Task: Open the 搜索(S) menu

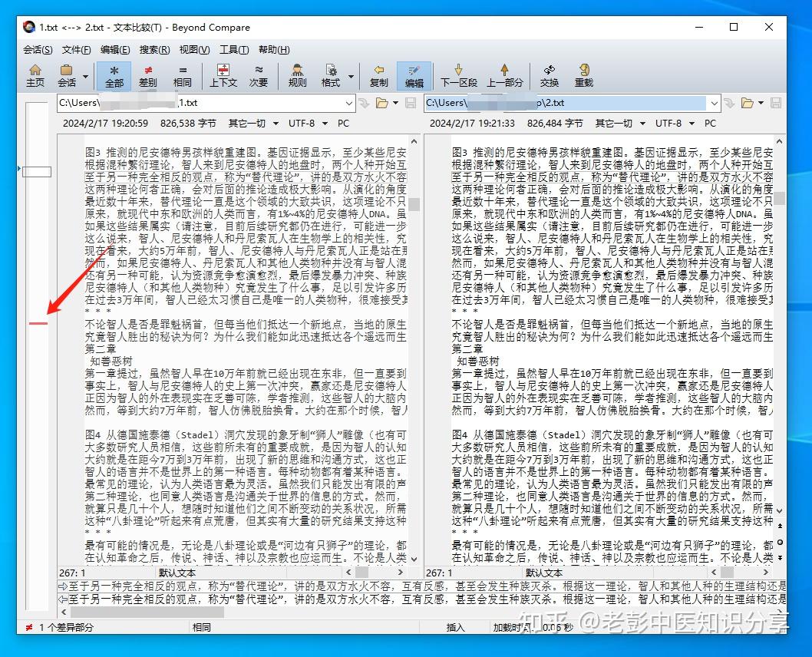Action: [x=153, y=49]
